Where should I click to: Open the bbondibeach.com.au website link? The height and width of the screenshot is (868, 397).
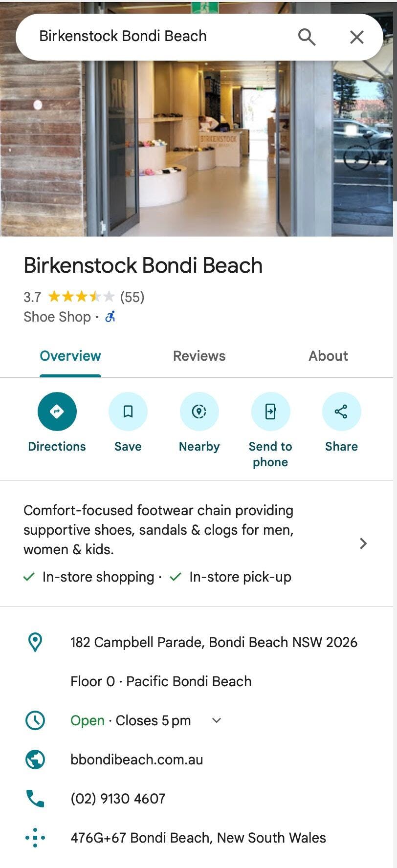tap(136, 759)
